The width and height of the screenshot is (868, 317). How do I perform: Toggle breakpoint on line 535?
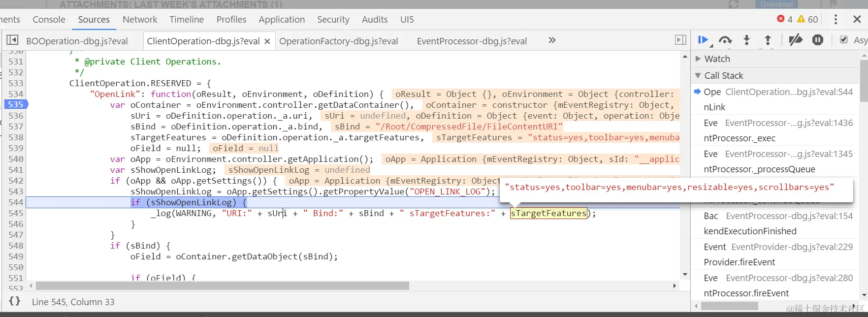click(x=15, y=104)
